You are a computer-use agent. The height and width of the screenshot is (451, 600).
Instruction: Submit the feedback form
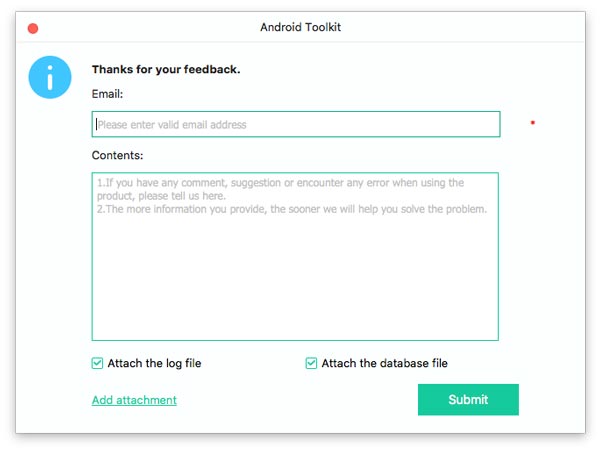click(x=468, y=399)
